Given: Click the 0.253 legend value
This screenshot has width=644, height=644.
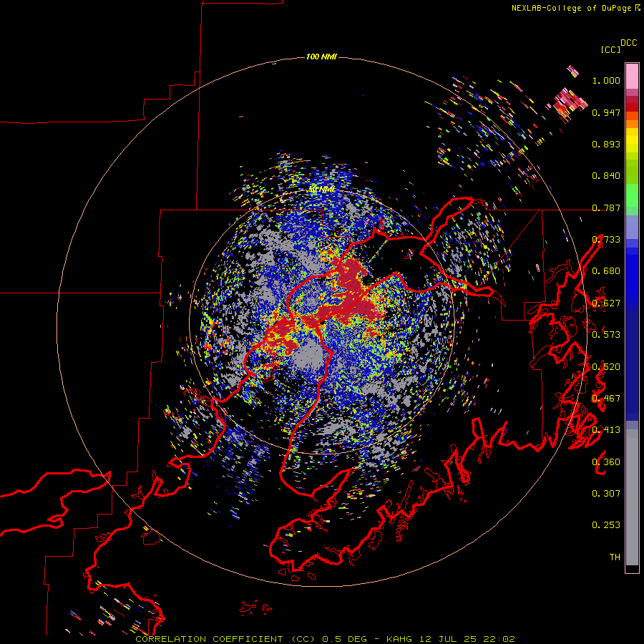Looking at the screenshot, I should pos(606,525).
